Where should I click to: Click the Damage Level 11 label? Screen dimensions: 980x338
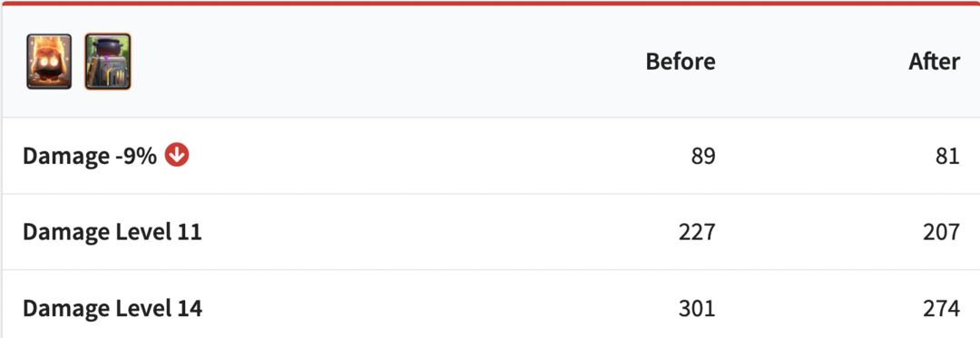pos(112,232)
